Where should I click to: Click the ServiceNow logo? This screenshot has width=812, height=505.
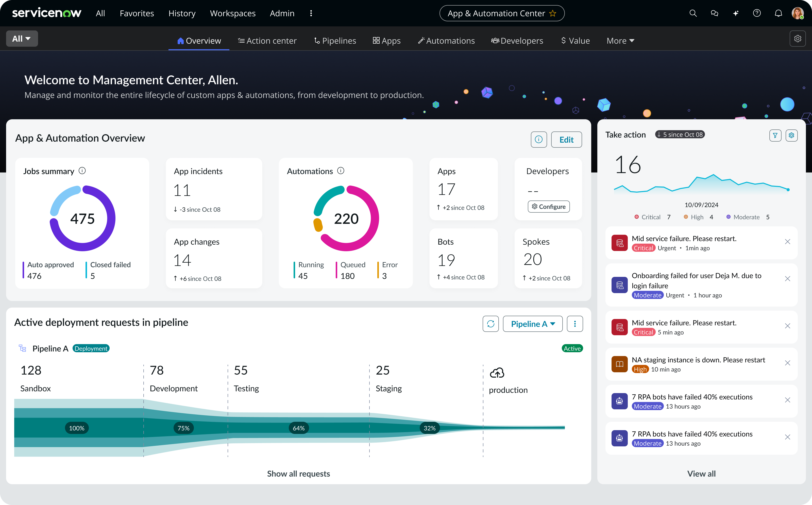pyautogui.click(x=46, y=13)
